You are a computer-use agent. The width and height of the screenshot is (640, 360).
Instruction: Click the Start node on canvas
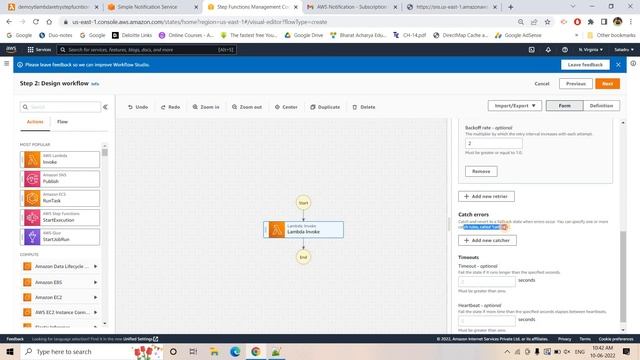tap(303, 203)
